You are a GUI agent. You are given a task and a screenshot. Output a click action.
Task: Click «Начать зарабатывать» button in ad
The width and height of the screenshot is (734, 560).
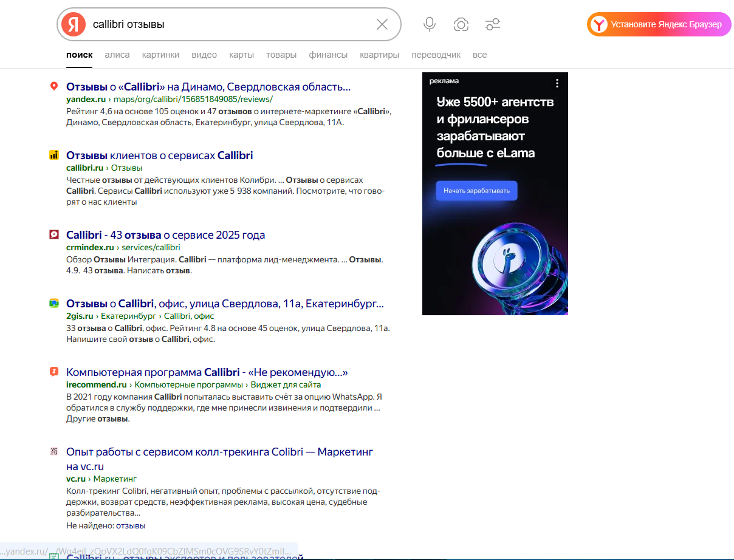pyautogui.click(x=476, y=191)
